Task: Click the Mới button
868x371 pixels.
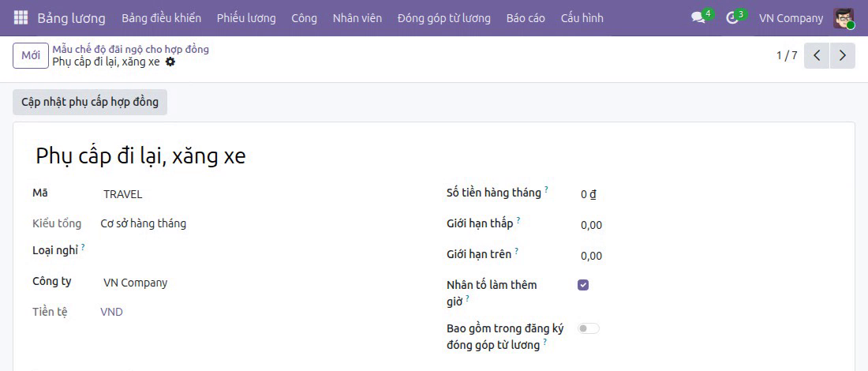Action: [x=31, y=56]
